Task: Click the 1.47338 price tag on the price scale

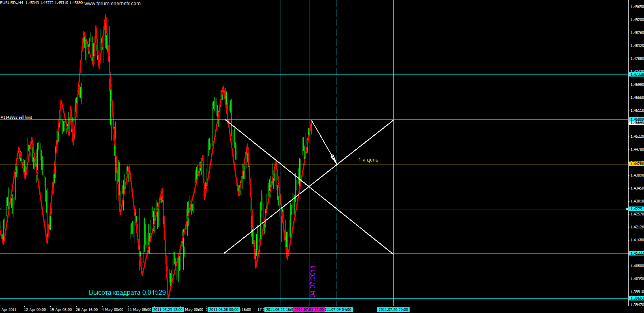Action: 636,75
